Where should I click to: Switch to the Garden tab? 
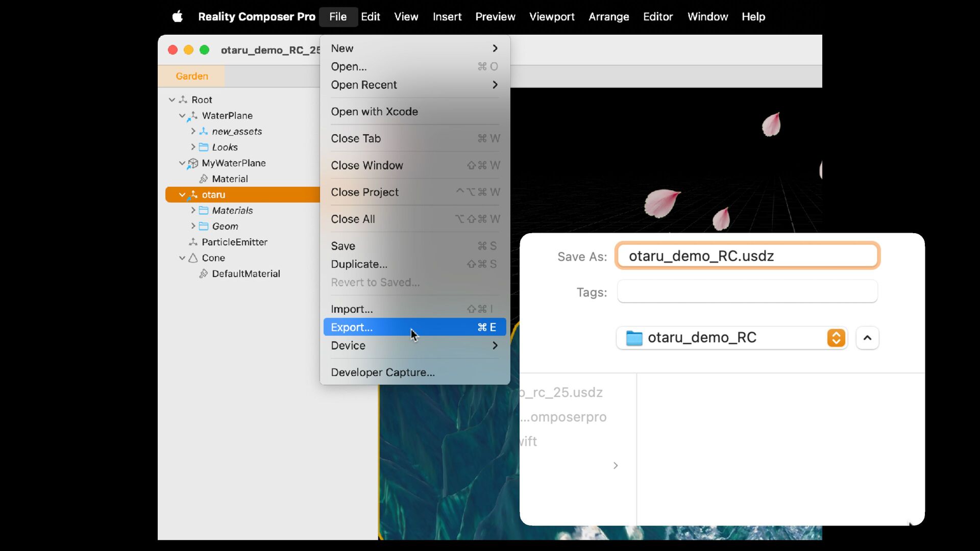[x=191, y=76]
